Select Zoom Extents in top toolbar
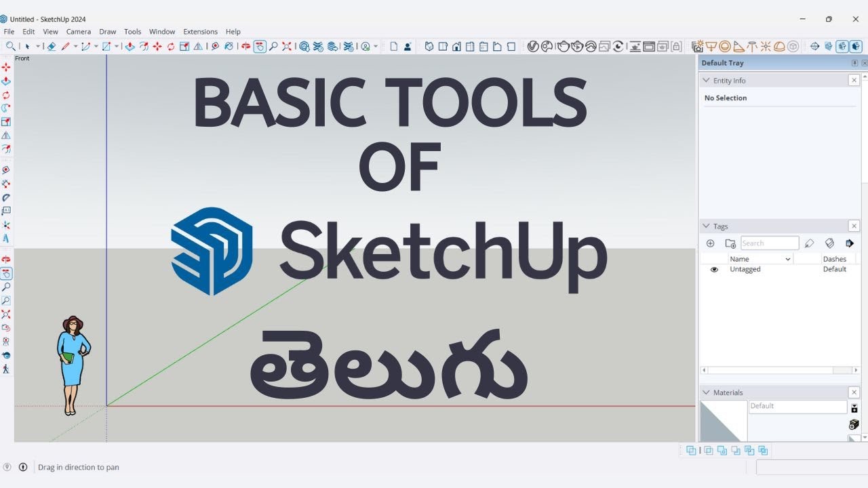The width and height of the screenshot is (868, 488). (x=287, y=47)
